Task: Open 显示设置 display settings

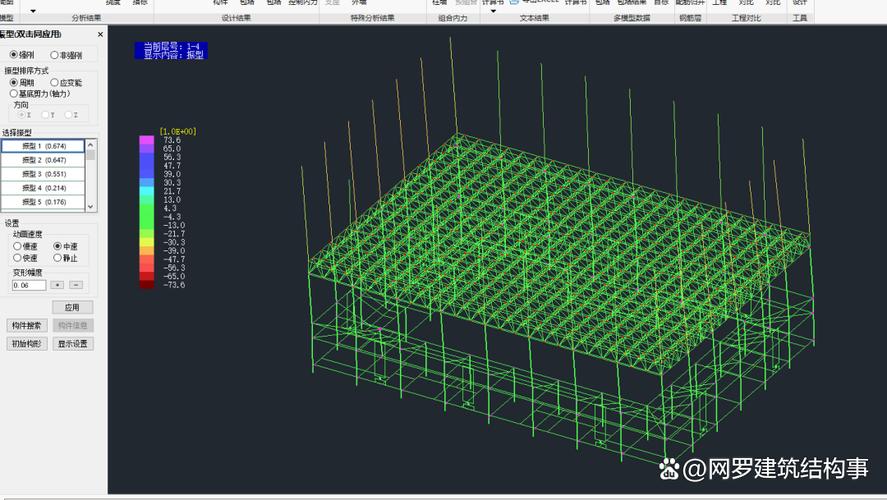Action: tap(73, 343)
